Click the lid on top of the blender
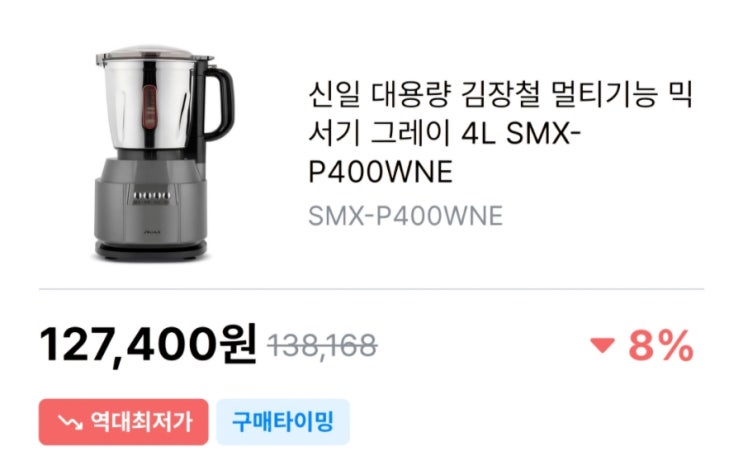743x461 pixels. point(154,54)
